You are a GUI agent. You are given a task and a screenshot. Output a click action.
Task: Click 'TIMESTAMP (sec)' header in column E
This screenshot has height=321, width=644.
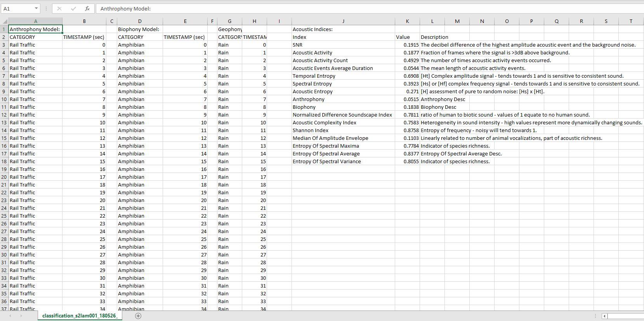click(x=185, y=37)
